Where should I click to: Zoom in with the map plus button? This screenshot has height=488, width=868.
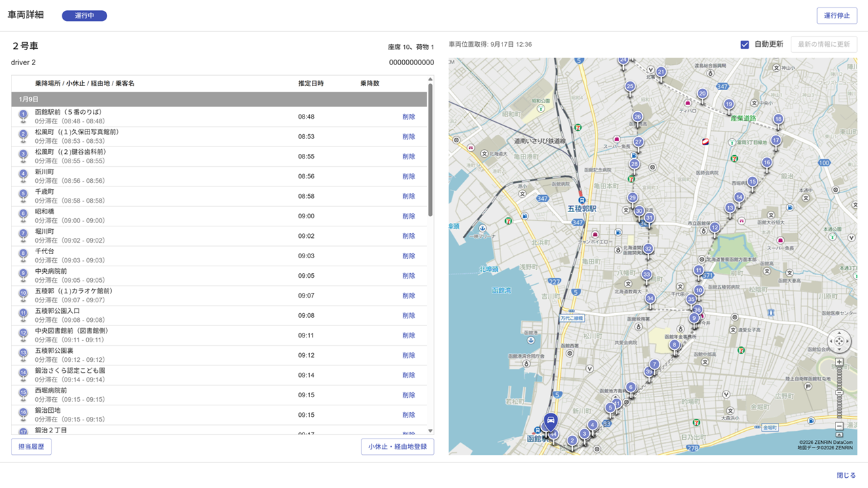click(x=839, y=363)
